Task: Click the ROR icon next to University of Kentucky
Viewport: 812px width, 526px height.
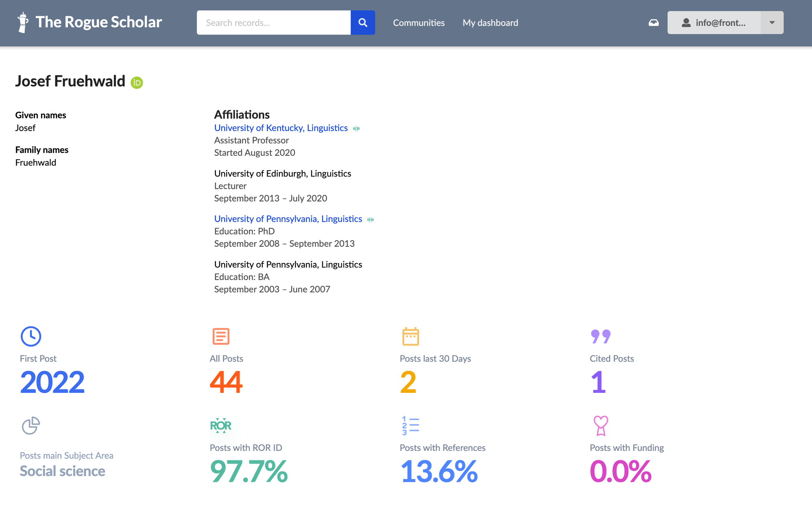Action: [356, 129]
